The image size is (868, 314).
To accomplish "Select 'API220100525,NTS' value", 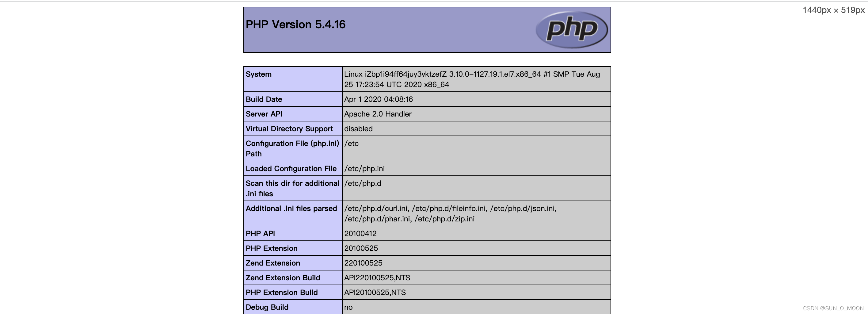I will (x=377, y=278).
